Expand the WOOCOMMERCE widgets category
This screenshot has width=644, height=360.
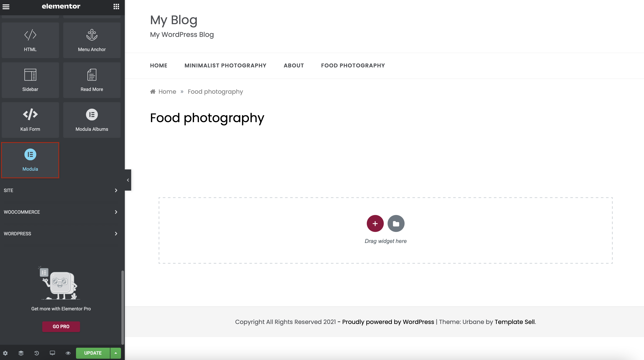click(x=60, y=212)
